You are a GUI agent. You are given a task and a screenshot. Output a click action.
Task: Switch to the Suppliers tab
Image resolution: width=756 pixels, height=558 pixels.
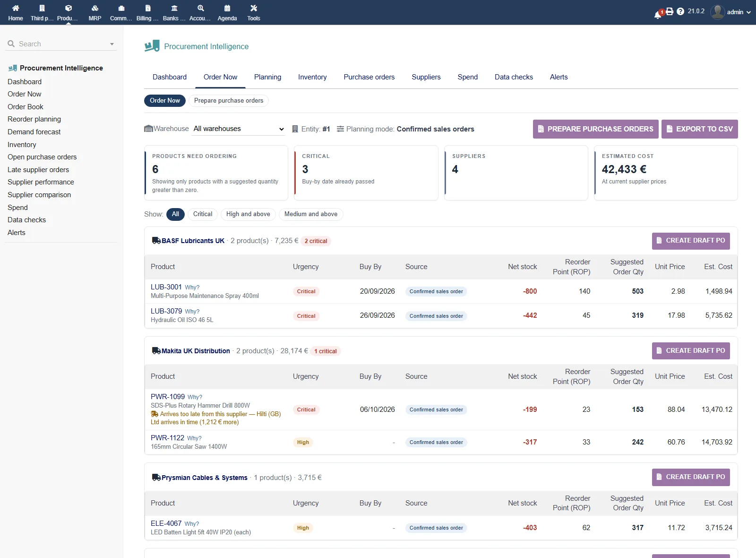click(426, 77)
